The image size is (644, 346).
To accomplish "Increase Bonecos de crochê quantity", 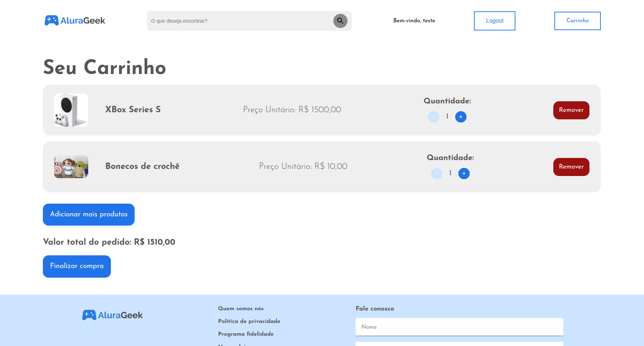I will 464,174.
